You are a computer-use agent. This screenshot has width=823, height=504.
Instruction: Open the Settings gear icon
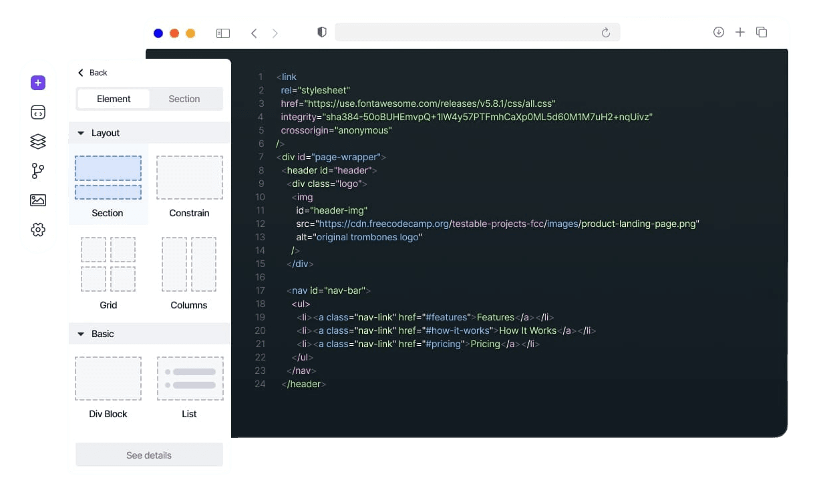point(38,229)
